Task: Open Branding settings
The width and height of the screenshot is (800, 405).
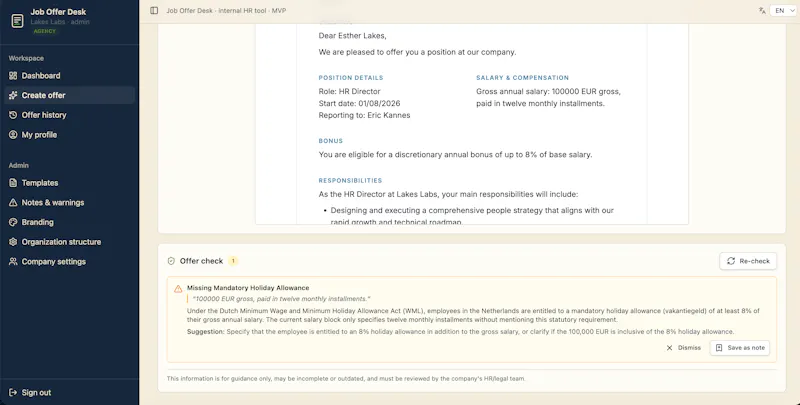Action: 69,222
